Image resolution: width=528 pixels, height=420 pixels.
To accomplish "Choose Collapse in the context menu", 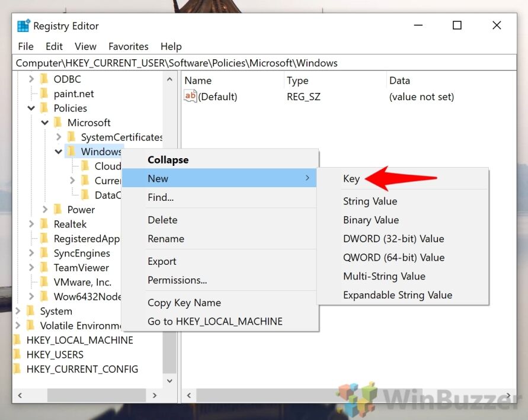I will [x=220, y=159].
